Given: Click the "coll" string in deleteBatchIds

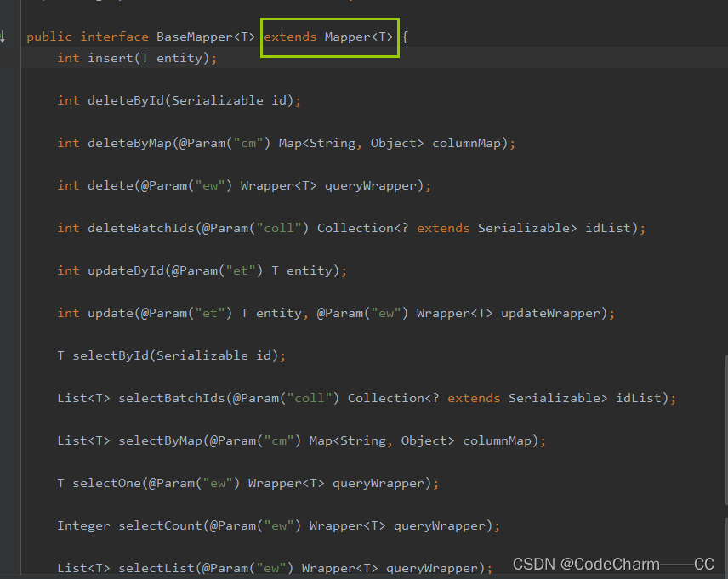Looking at the screenshot, I should [x=279, y=228].
